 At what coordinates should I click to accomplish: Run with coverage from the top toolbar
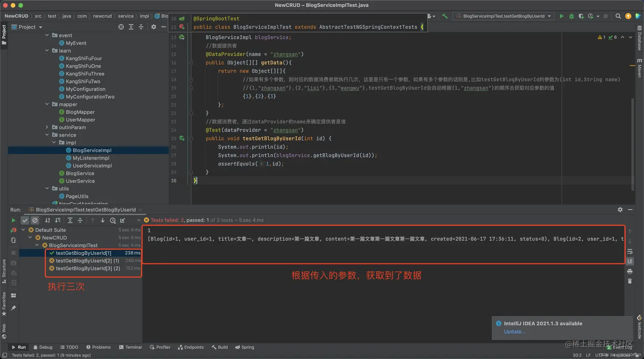pyautogui.click(x=581, y=16)
